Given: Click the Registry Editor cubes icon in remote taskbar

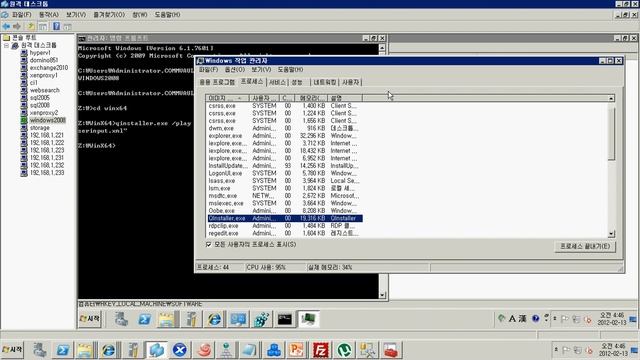Looking at the screenshot, I should pyautogui.click(x=261, y=319).
